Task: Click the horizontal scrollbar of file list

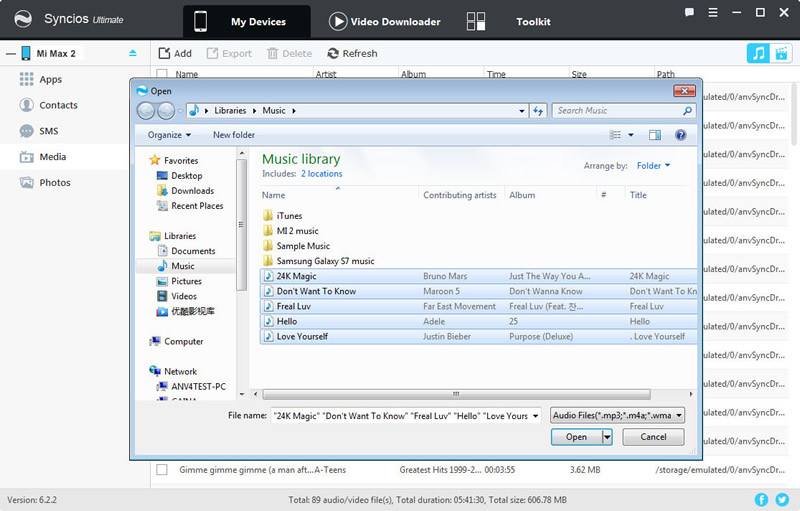Action: (456, 394)
